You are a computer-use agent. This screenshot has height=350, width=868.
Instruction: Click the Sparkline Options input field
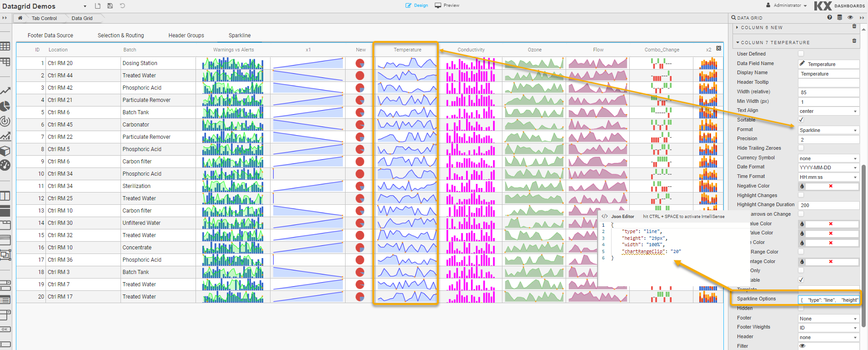click(x=828, y=300)
